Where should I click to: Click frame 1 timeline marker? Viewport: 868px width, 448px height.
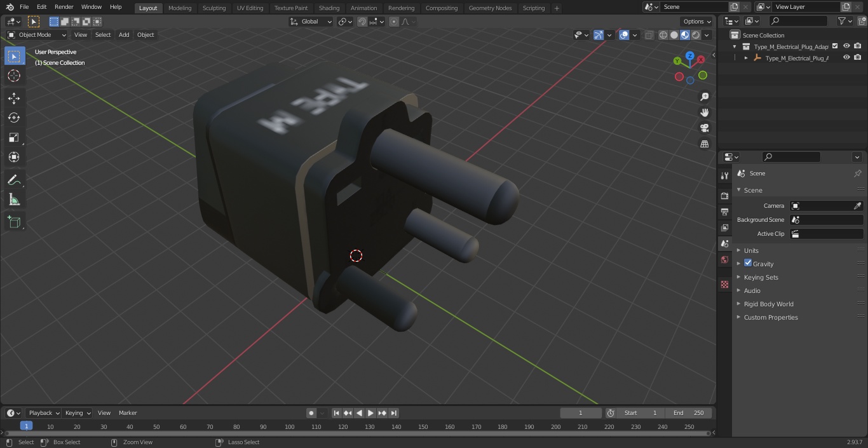coord(26,426)
